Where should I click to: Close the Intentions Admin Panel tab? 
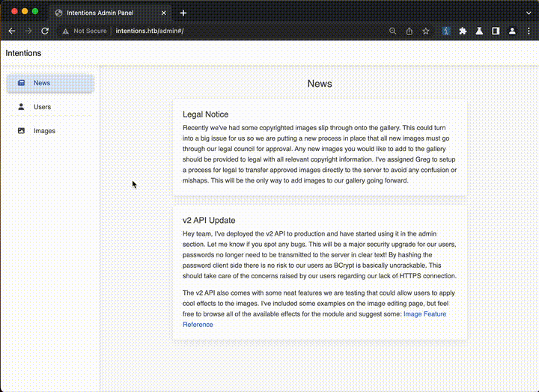[x=163, y=13]
